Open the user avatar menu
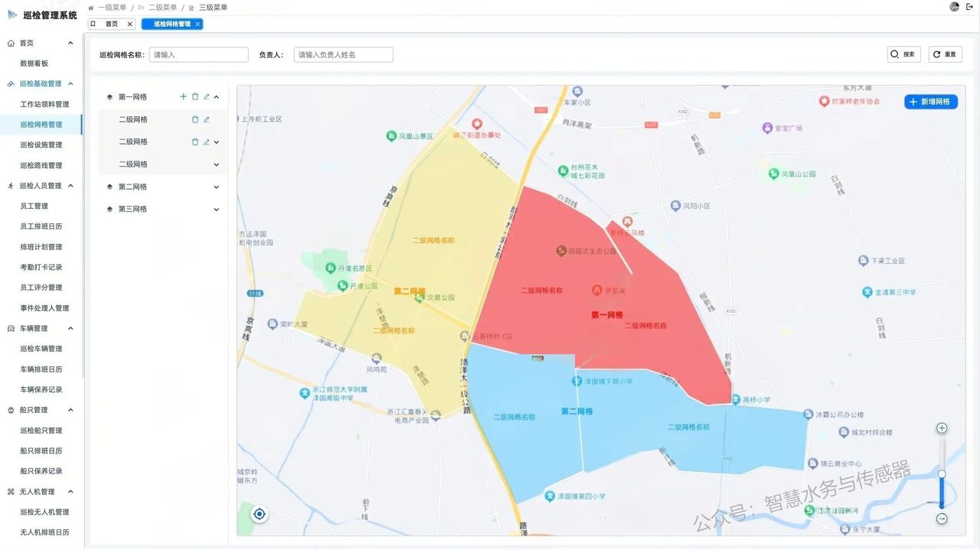 click(x=954, y=7)
